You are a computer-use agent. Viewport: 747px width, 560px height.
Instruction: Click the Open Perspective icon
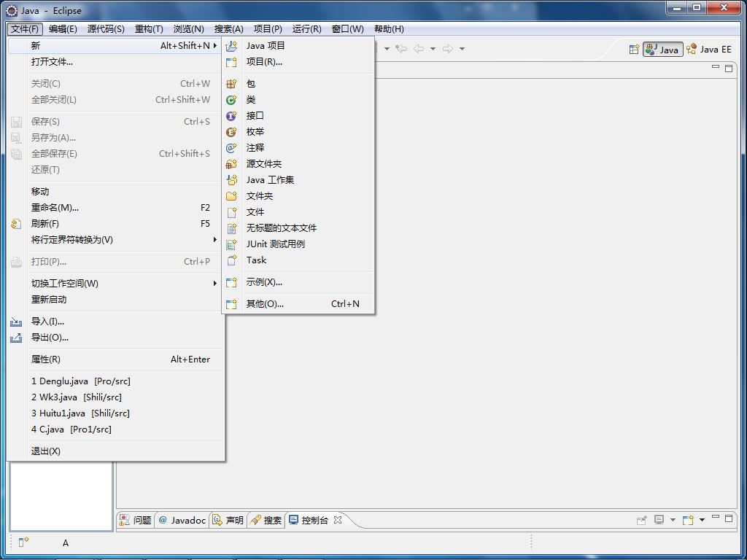point(634,49)
